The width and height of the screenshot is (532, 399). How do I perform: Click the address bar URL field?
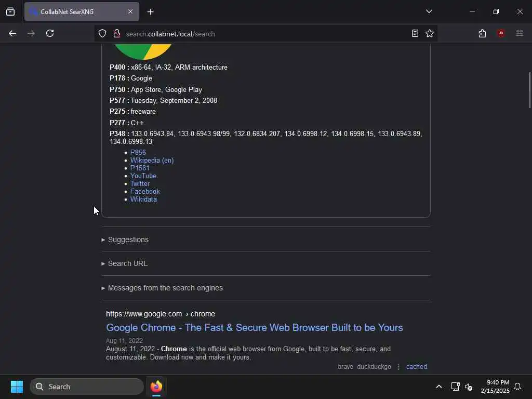[264, 34]
